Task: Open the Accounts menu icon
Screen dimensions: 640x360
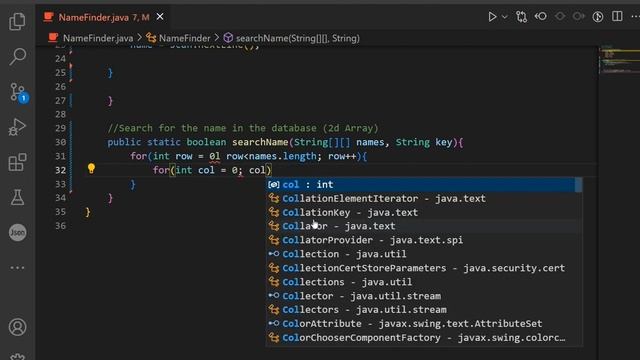Action: point(18,327)
